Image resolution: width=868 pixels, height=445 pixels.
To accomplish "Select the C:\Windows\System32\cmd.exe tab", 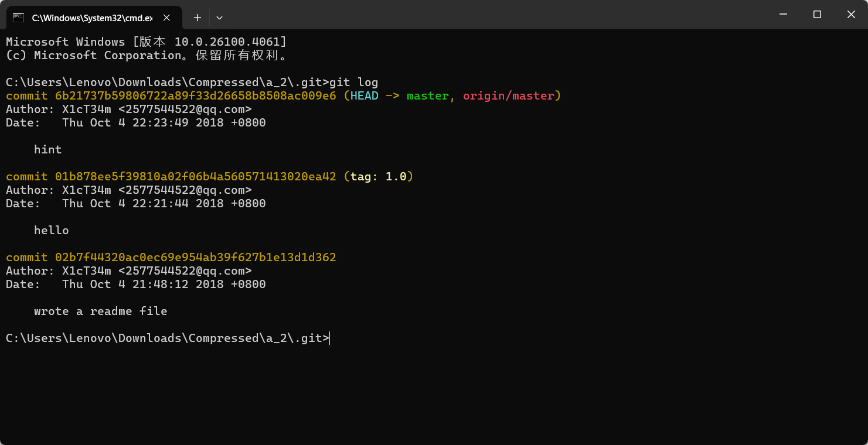I will pyautogui.click(x=91, y=18).
